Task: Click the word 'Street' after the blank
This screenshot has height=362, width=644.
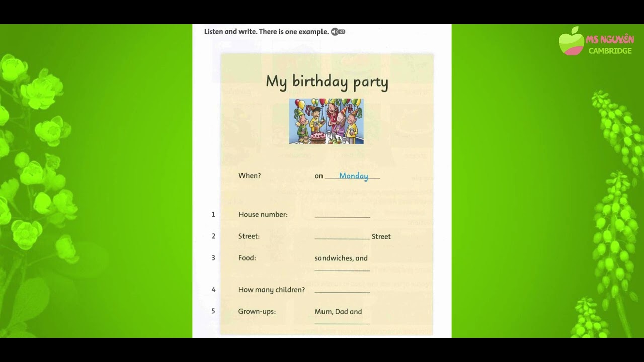Action: coord(381,236)
